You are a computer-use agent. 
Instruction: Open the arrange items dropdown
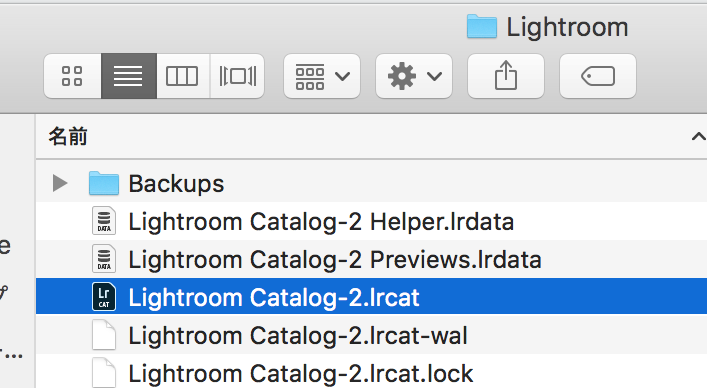322,76
